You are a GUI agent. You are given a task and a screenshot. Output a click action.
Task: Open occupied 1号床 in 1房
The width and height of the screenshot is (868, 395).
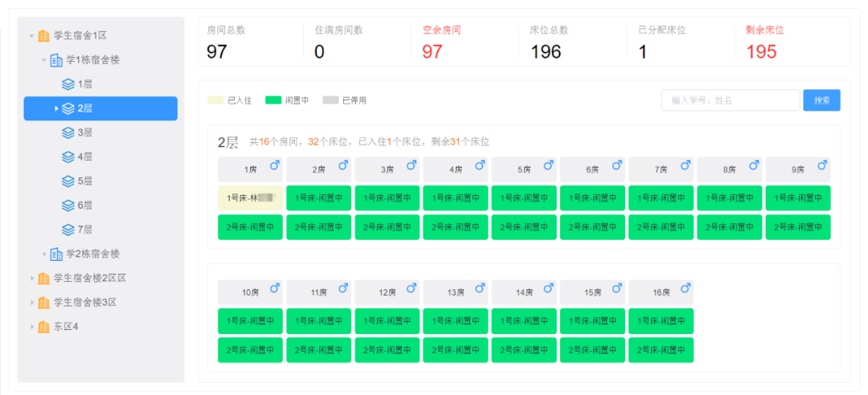pyautogui.click(x=250, y=198)
